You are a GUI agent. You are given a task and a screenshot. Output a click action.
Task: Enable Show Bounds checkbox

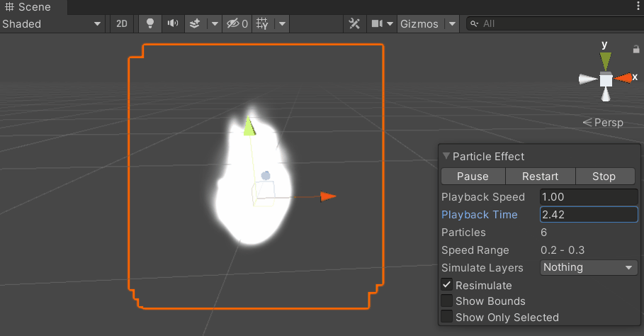pos(447,301)
